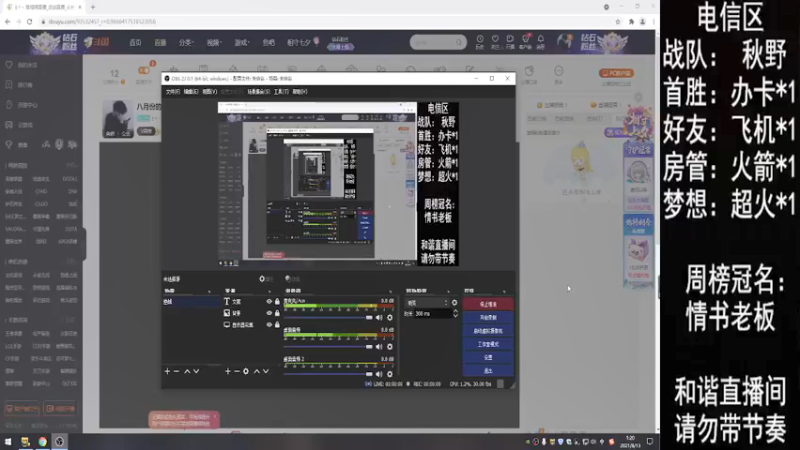
Task: Move the selected source down
Action: [x=266, y=371]
